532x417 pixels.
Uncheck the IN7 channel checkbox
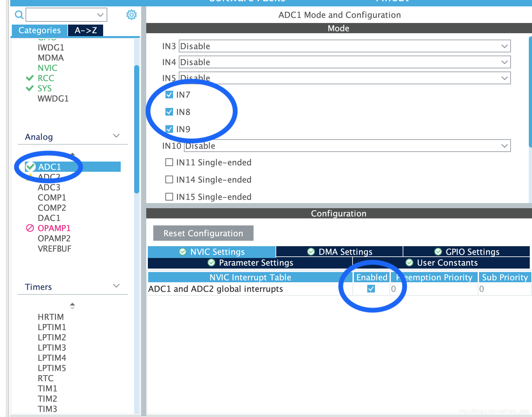click(x=169, y=95)
